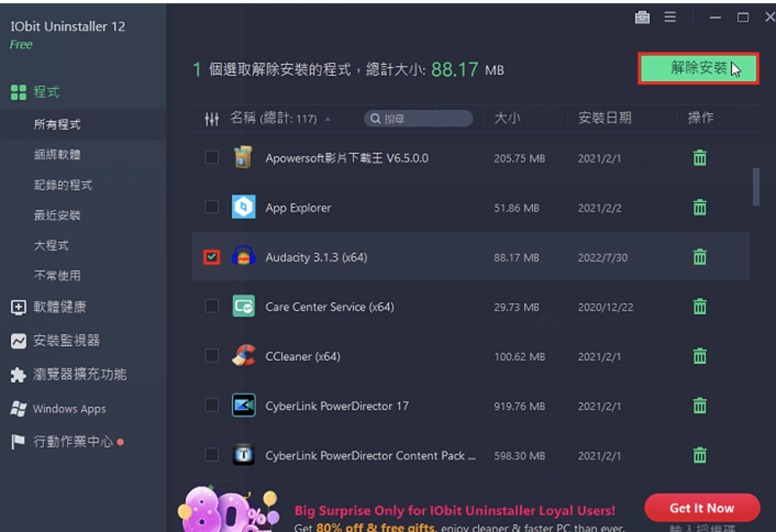Check the PowerDirector Content Pack checkbox
This screenshot has height=532, width=776.
212,455
